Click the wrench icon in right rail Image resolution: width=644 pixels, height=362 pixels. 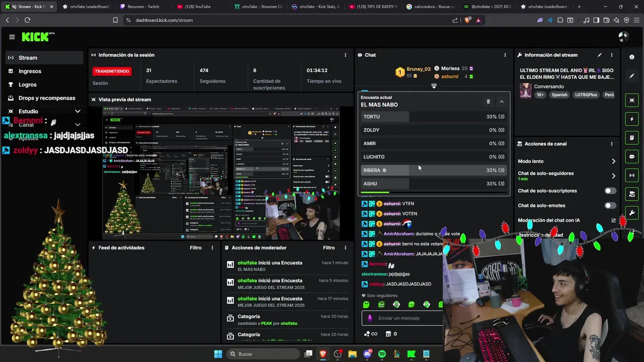[x=632, y=213]
